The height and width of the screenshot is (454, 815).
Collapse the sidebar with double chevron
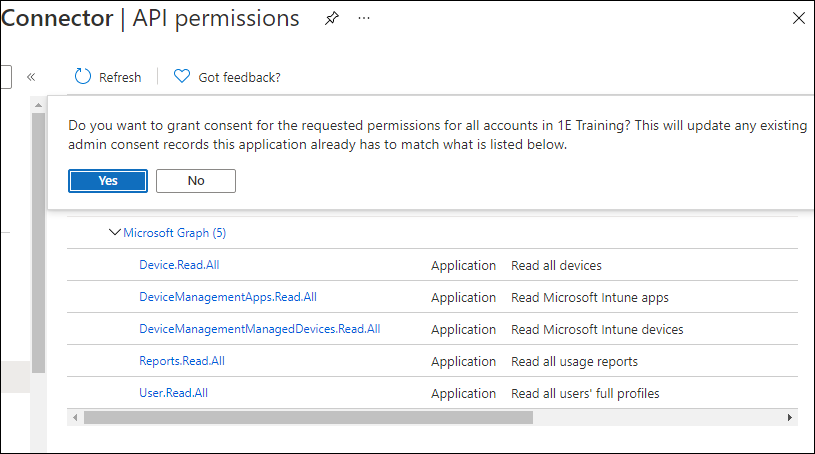tap(31, 77)
